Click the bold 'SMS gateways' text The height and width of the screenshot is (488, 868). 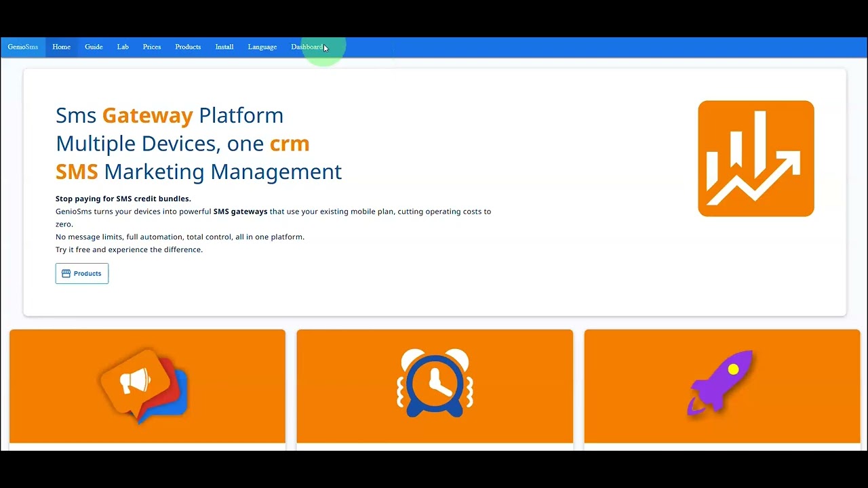coord(240,211)
